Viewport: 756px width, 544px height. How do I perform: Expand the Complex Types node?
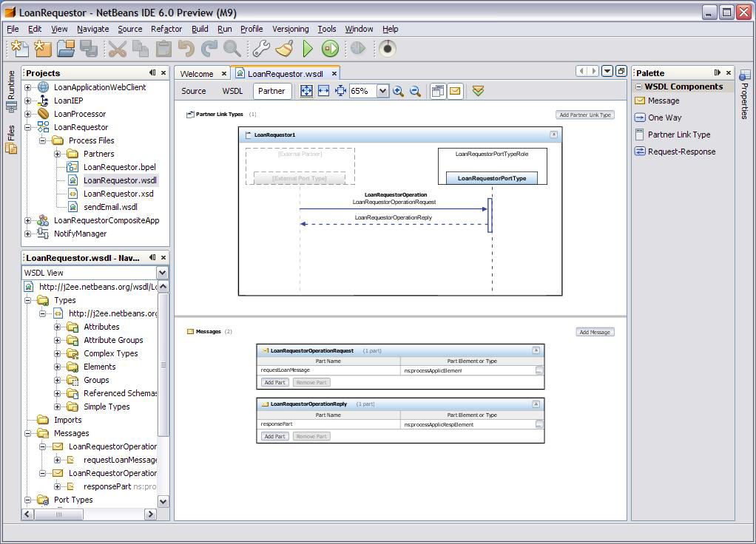click(58, 353)
